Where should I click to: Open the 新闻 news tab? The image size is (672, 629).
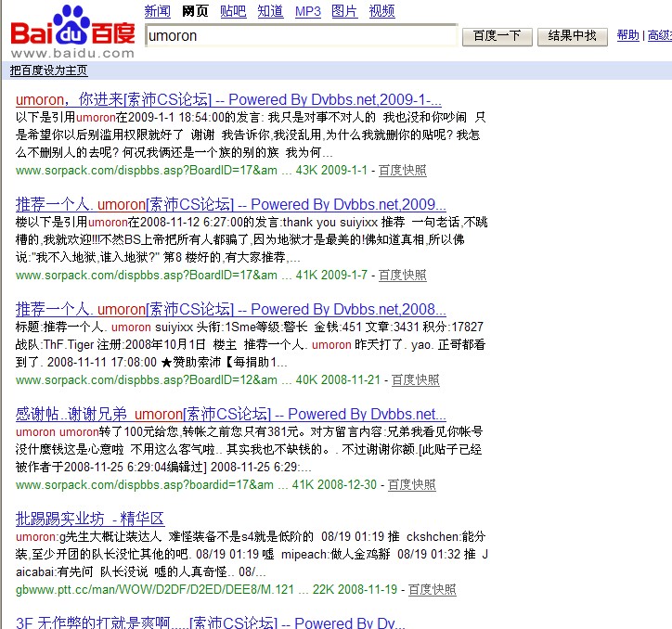tap(158, 11)
